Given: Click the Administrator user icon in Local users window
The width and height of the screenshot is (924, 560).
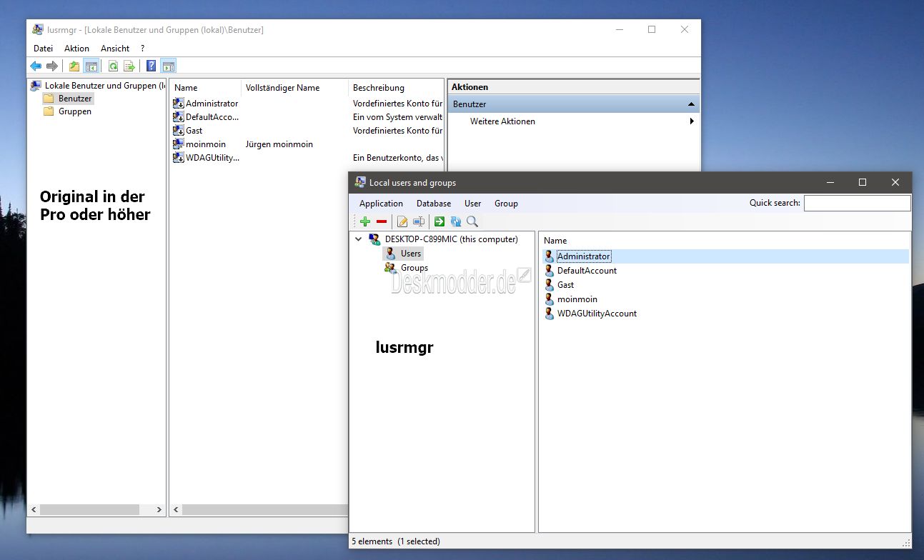Looking at the screenshot, I should (549, 256).
